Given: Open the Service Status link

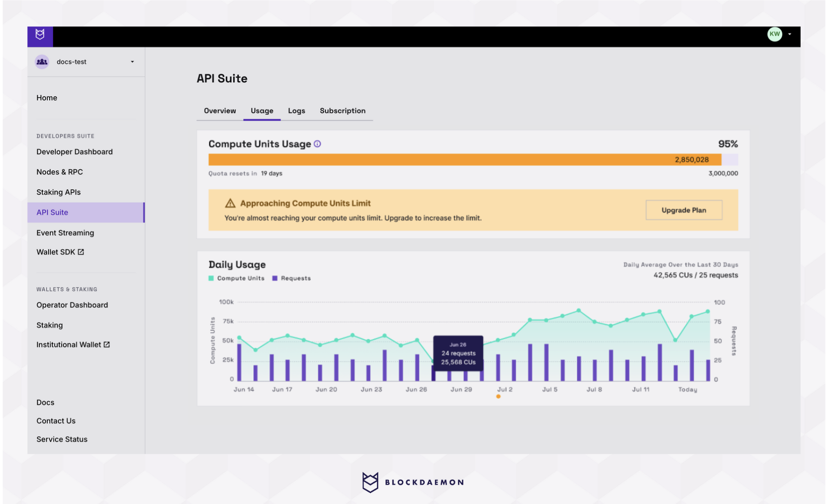Looking at the screenshot, I should 62,439.
